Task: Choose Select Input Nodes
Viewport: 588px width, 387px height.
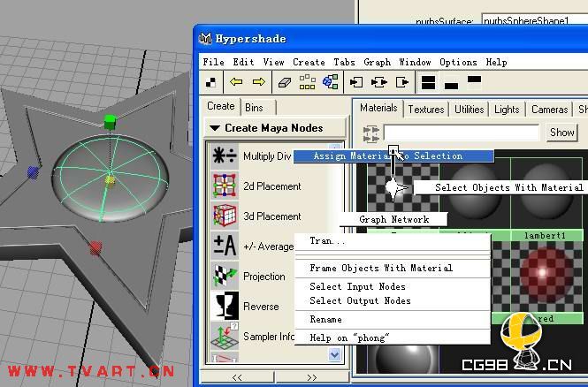Action: (x=393, y=286)
